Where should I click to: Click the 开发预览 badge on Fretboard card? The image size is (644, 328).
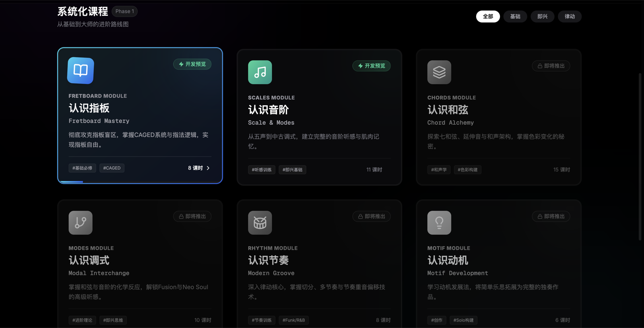tap(192, 64)
